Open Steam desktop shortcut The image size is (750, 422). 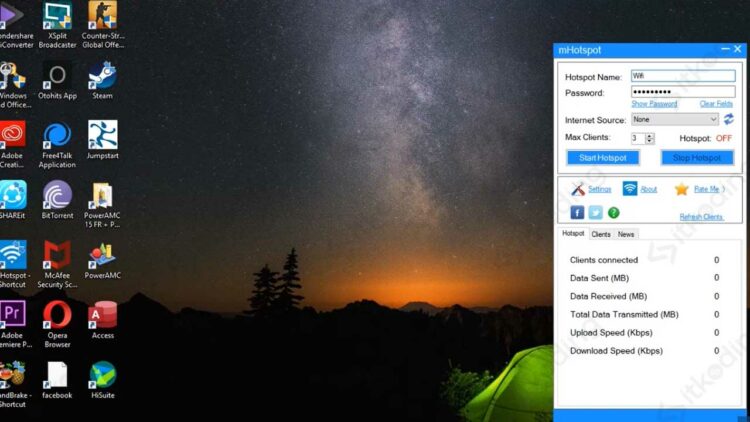click(102, 78)
